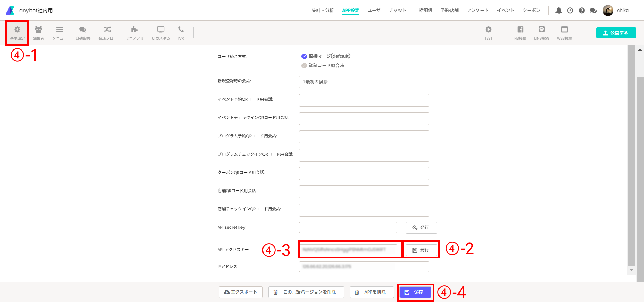The height and width of the screenshot is (302, 644).
Task: Click the API アクセスキー field
Action: (348, 250)
